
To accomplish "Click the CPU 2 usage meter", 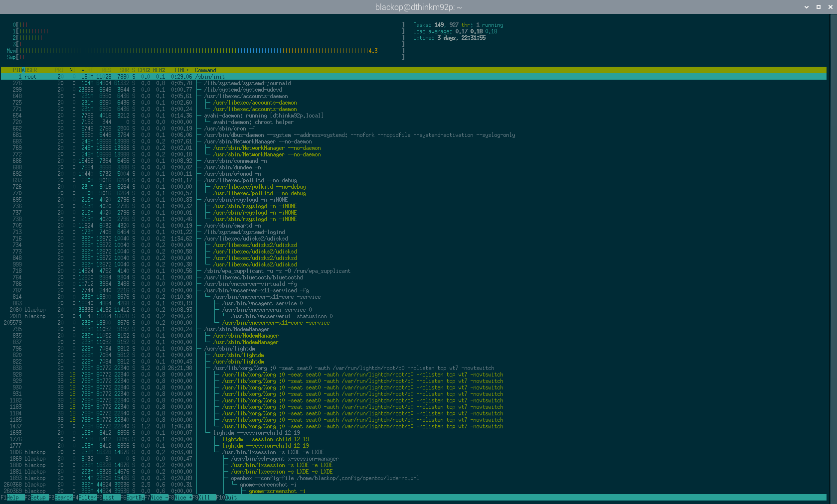I will (x=208, y=37).
